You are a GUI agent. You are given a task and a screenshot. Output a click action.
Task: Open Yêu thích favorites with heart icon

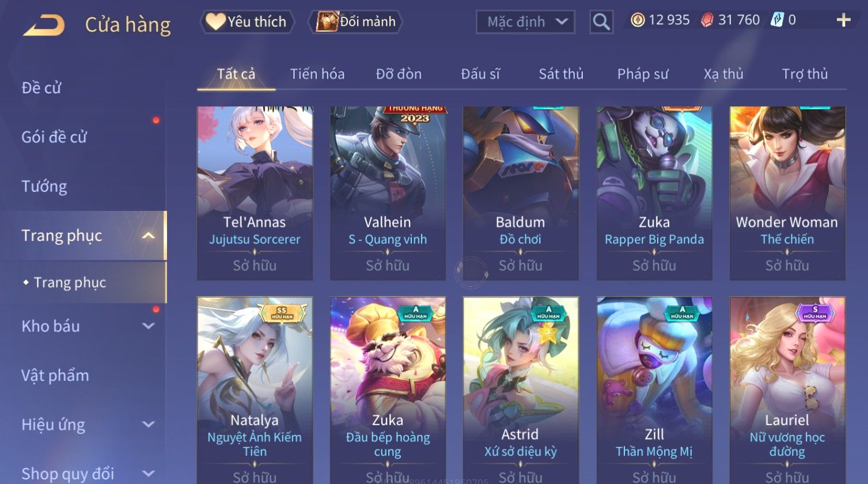(x=247, y=22)
